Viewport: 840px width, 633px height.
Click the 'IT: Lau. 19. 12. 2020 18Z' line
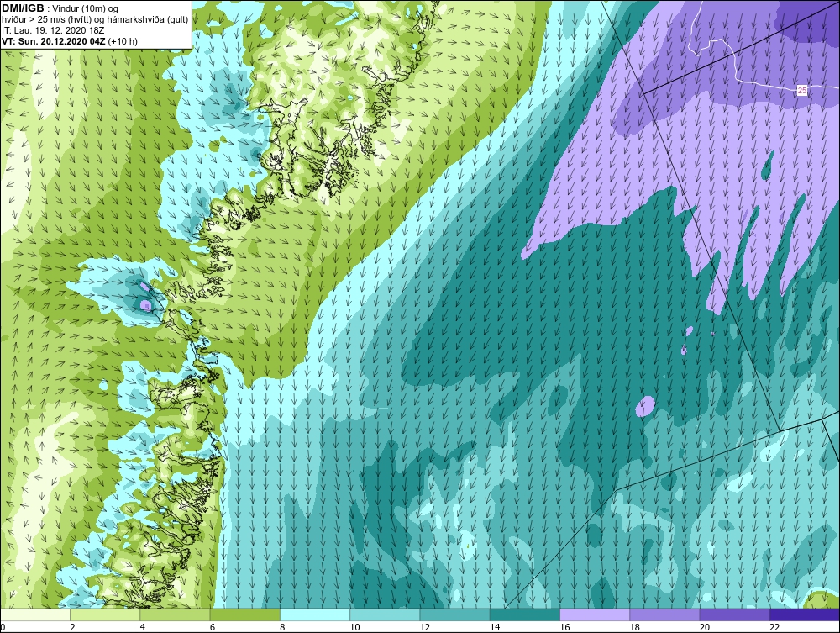coord(53,30)
